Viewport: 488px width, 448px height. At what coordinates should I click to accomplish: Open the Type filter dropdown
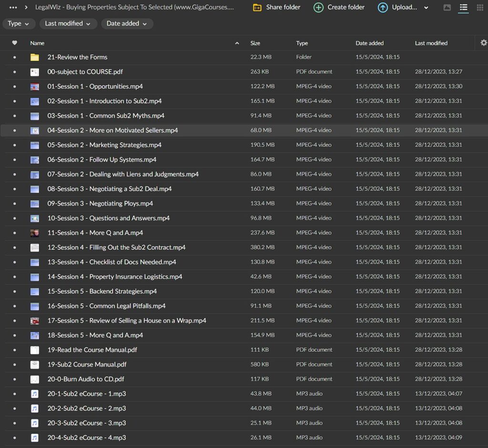19,24
